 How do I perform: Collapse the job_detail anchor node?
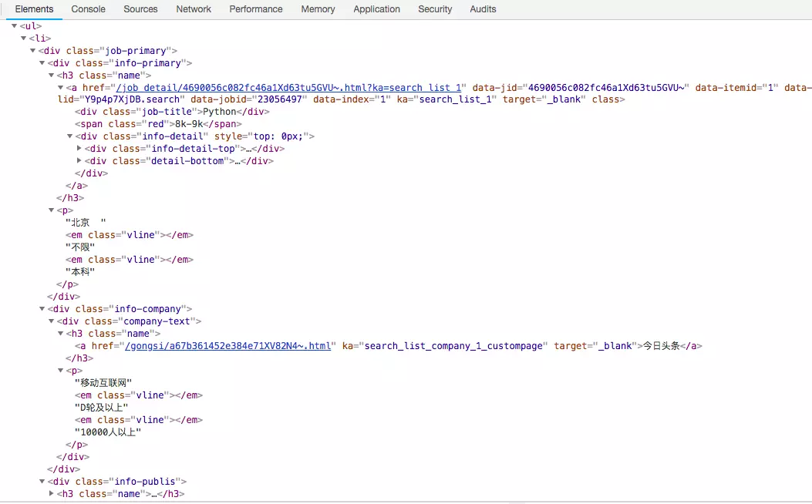point(61,87)
